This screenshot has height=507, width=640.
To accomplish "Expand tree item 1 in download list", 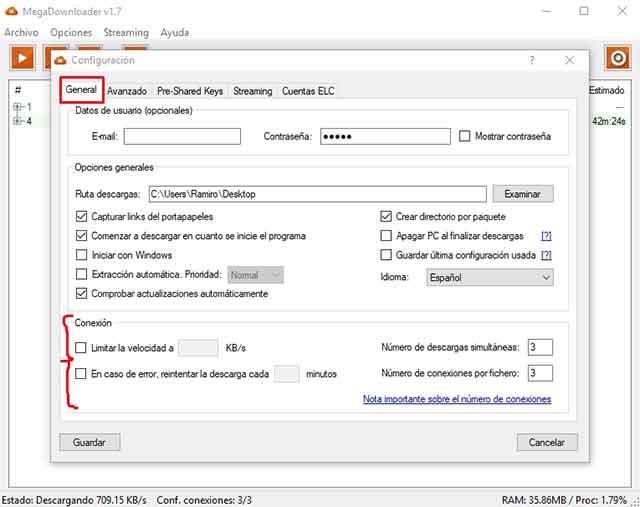I will 17,107.
